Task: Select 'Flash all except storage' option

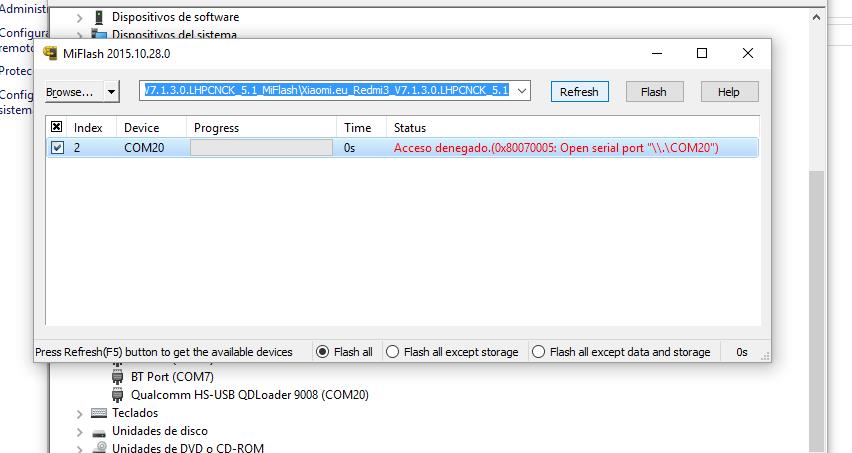Action: click(x=452, y=352)
